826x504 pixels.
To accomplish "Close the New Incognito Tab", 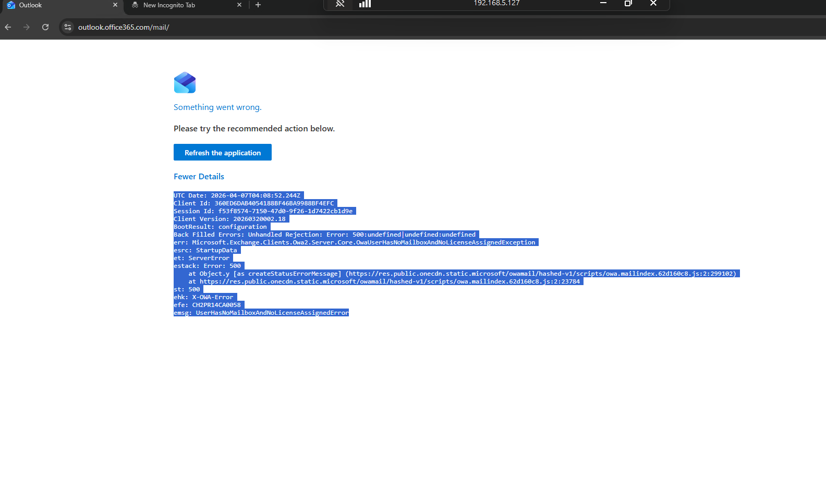I will point(239,5).
